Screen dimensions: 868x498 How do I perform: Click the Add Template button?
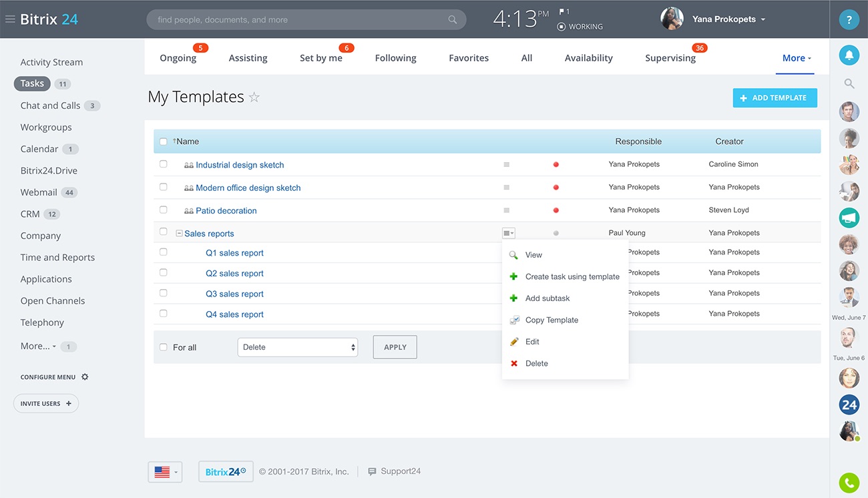pyautogui.click(x=775, y=98)
